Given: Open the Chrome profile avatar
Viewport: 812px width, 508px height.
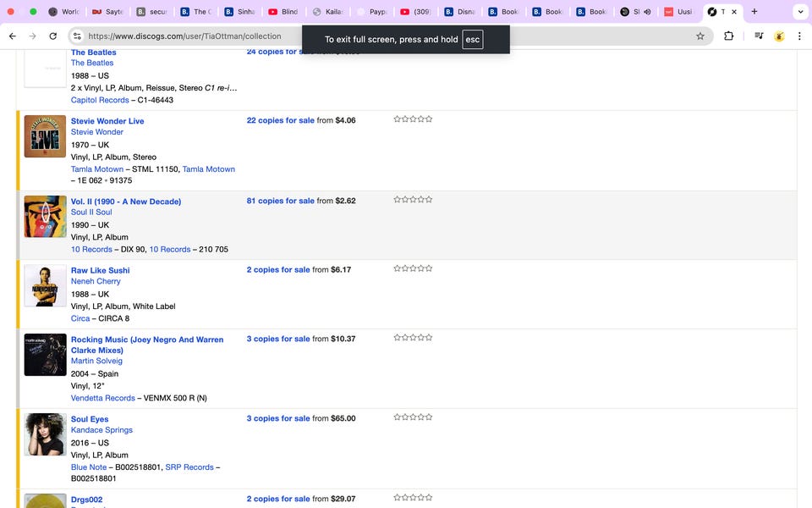Looking at the screenshot, I should (779, 36).
